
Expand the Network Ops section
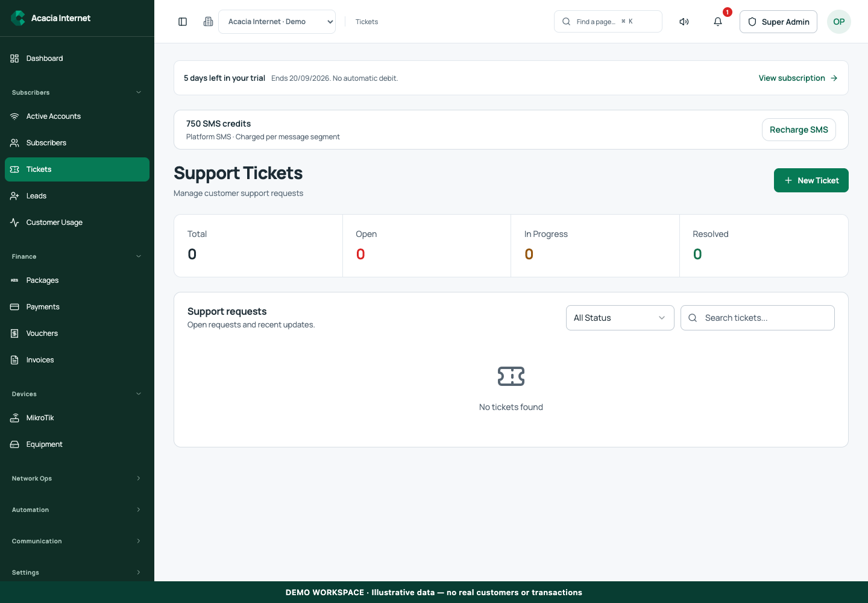coord(77,478)
